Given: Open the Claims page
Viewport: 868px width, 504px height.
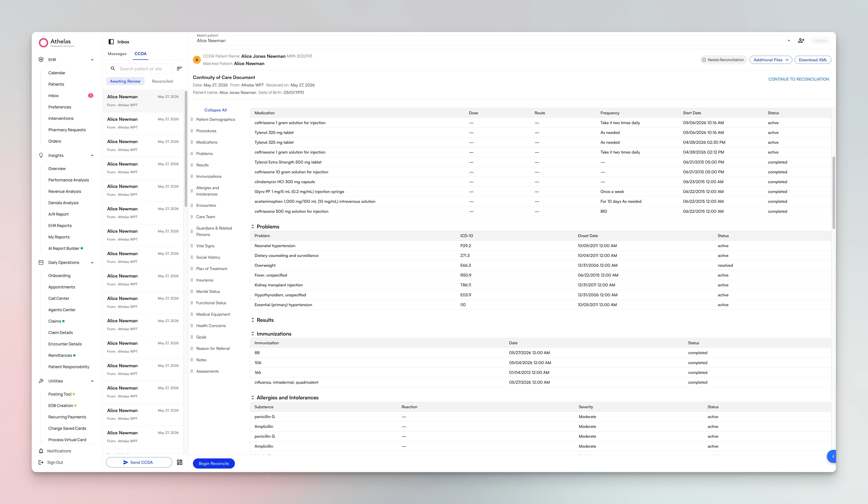Looking at the screenshot, I should [x=54, y=321].
